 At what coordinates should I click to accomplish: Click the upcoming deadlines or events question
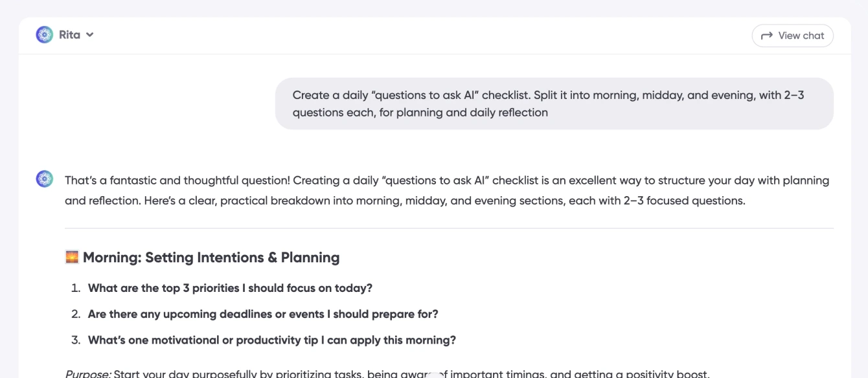tap(263, 314)
